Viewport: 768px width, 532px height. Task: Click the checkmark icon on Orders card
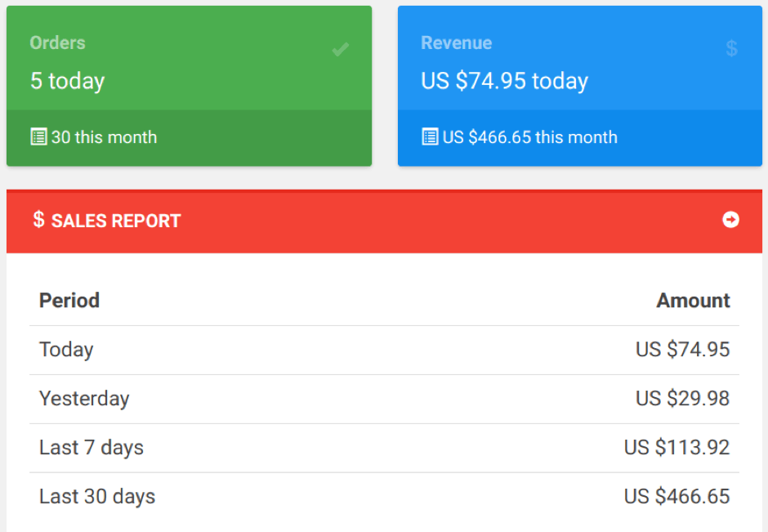[x=341, y=50]
